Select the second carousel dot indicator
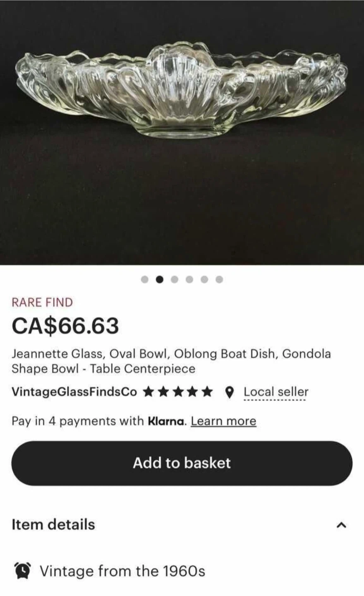This screenshot has height=596, width=364. 160,279
